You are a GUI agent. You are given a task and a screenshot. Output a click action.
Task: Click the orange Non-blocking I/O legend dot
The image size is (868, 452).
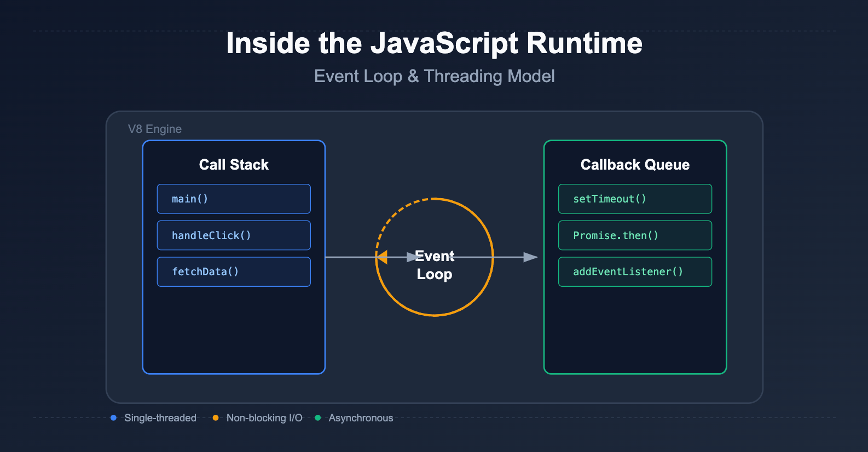click(x=216, y=418)
